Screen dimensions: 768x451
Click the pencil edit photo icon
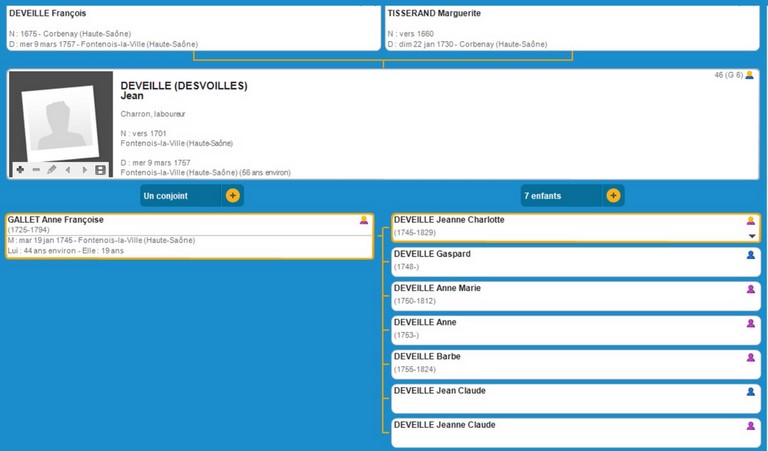click(x=52, y=170)
